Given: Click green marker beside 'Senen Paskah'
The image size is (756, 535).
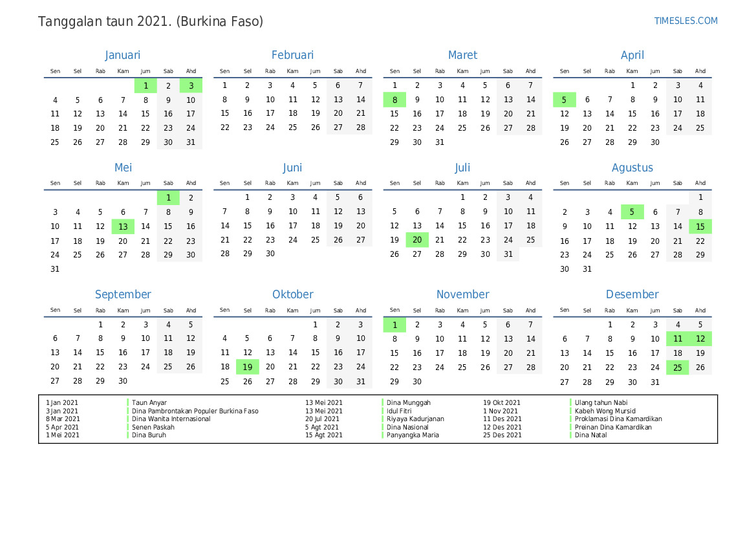Looking at the screenshot, I should click(x=128, y=427).
